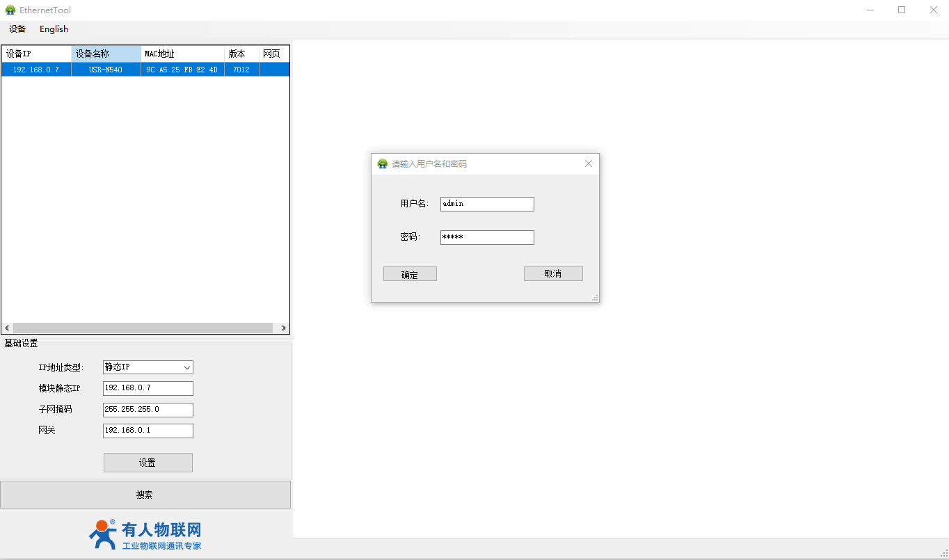The height and width of the screenshot is (560, 949).
Task: Expand the IP地址类型 dropdown
Action: coord(186,367)
